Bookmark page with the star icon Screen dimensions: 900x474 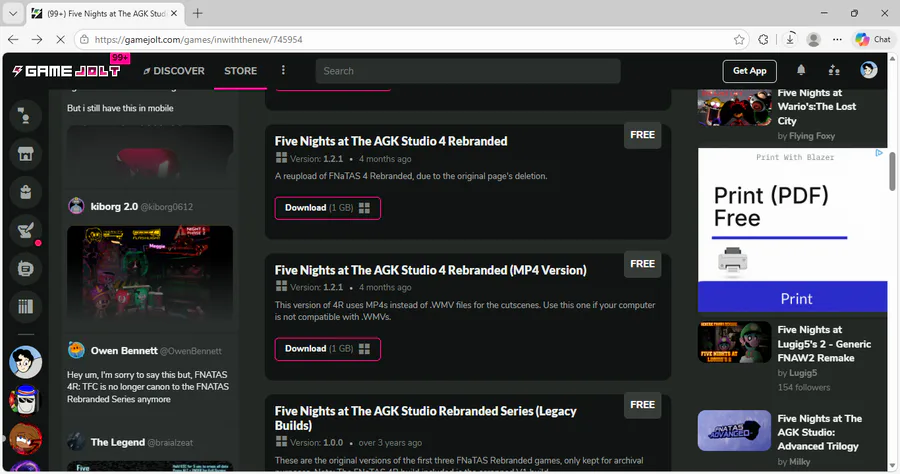click(739, 40)
